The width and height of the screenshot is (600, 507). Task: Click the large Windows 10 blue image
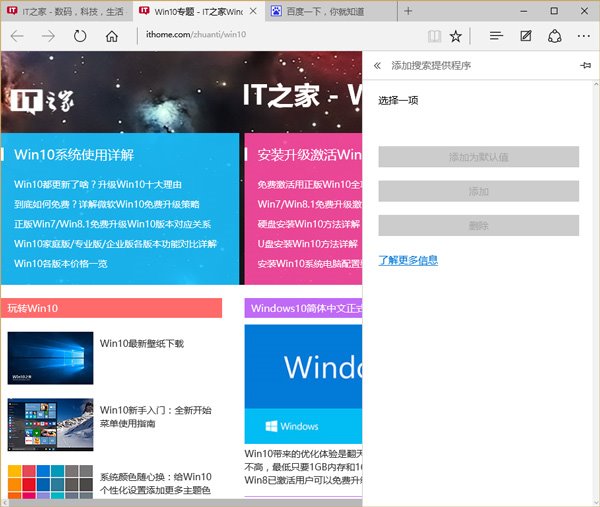[x=303, y=384]
